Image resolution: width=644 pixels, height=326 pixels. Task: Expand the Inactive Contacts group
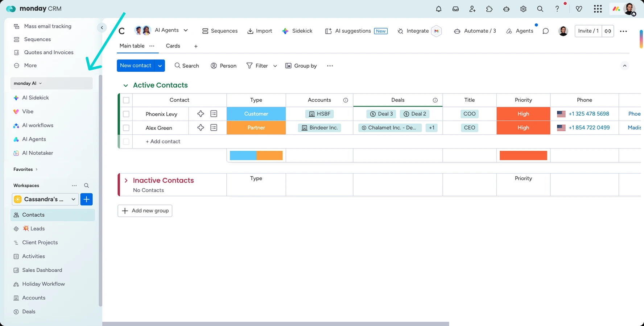pyautogui.click(x=126, y=180)
